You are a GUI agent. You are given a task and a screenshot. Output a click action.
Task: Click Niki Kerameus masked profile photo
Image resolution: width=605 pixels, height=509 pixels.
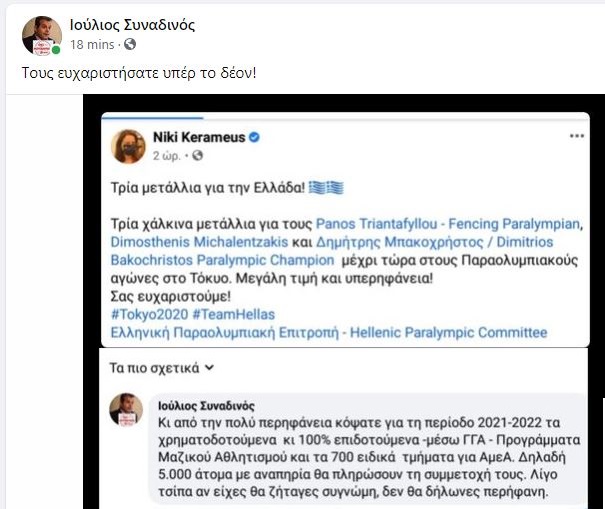(x=128, y=146)
